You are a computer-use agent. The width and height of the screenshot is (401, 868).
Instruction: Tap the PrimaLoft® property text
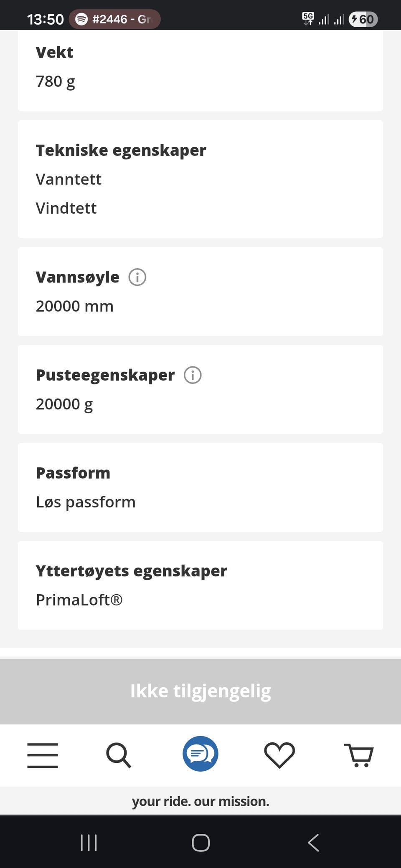tap(79, 600)
